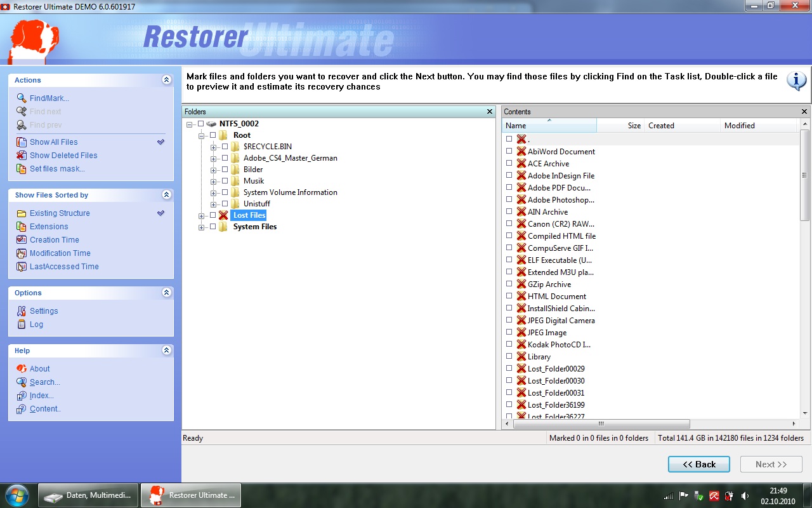Check the $RECYCLE.BIN checkbox
Screen dimensions: 812x508
coord(225,147)
